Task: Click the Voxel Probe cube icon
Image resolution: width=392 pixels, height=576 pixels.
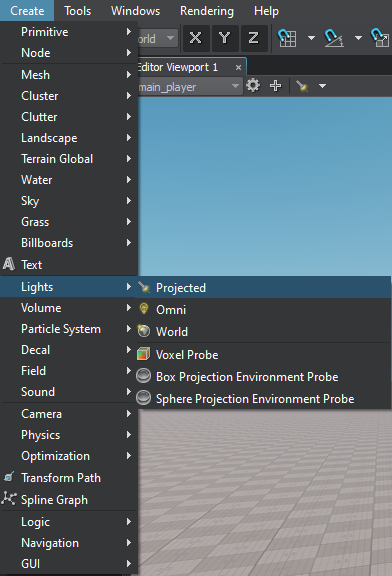Action: click(143, 354)
